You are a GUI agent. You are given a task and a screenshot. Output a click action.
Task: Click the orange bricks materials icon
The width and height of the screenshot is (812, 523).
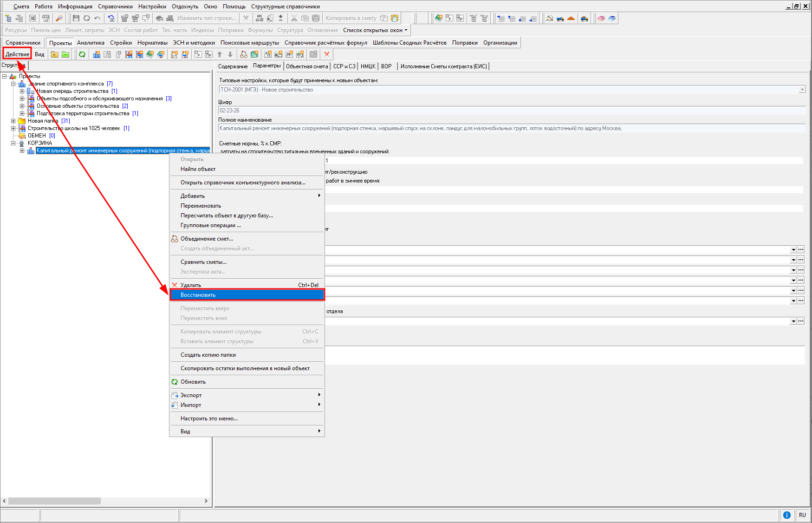[571, 18]
